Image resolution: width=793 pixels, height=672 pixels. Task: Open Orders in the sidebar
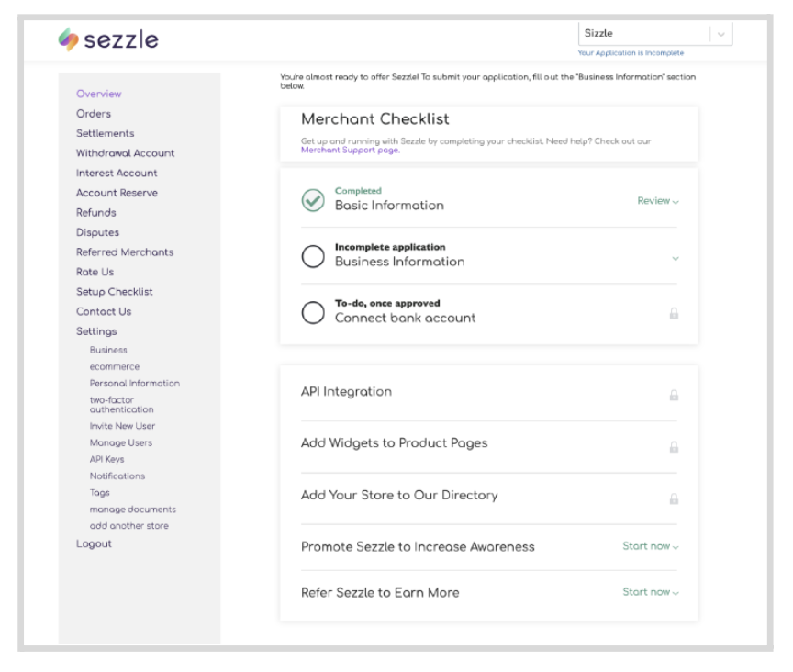(94, 114)
